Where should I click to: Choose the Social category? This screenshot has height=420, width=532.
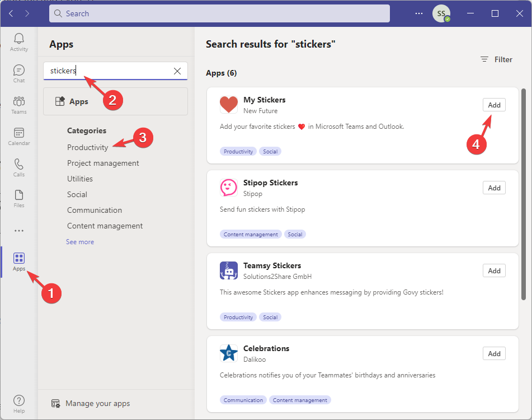[77, 194]
